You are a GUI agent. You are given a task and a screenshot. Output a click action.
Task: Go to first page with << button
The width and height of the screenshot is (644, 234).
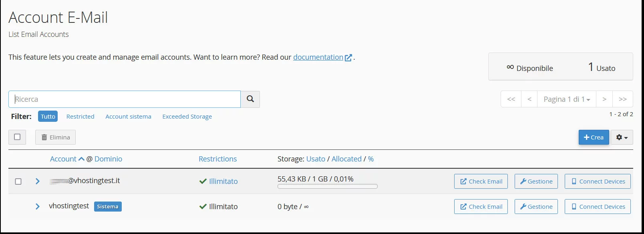[511, 99]
